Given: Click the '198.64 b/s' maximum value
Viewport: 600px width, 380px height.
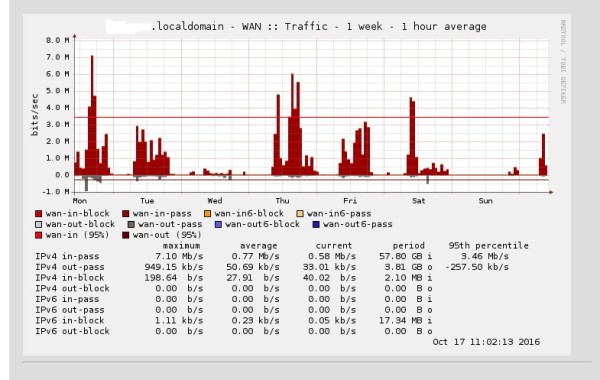Looking at the screenshot, I should [174, 278].
